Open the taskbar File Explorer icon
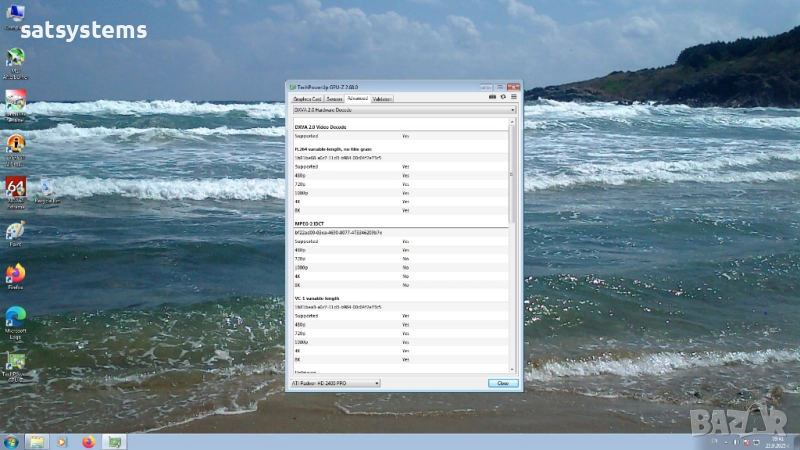The image size is (800, 450). 37,441
